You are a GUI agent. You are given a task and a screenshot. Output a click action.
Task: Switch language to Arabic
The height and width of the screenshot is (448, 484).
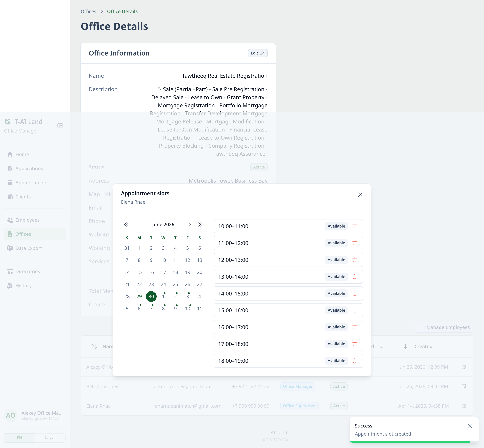[x=50, y=438]
